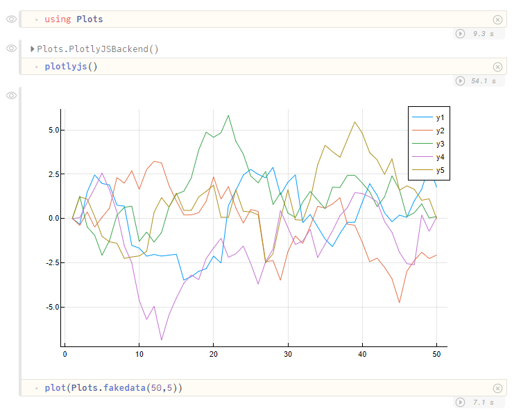Image resolution: width=521 pixels, height=420 pixels.
Task: Toggle y5 trace in the legend
Action: tap(429, 170)
